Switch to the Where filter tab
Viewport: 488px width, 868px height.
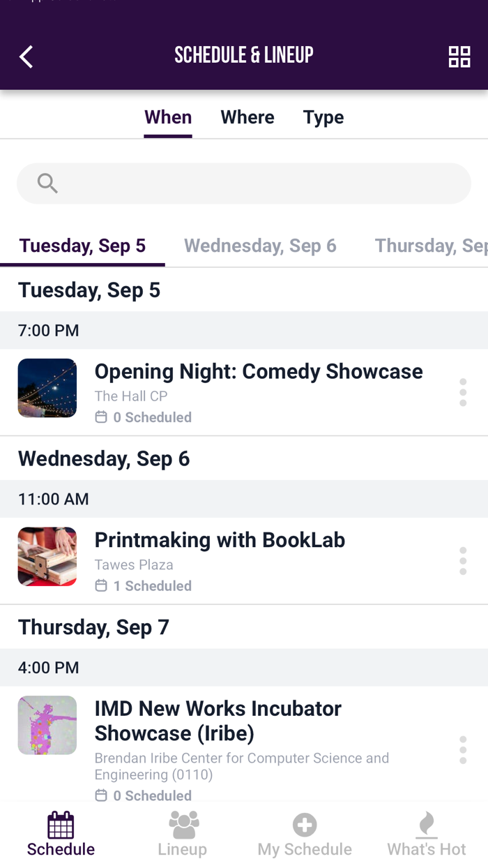(247, 117)
